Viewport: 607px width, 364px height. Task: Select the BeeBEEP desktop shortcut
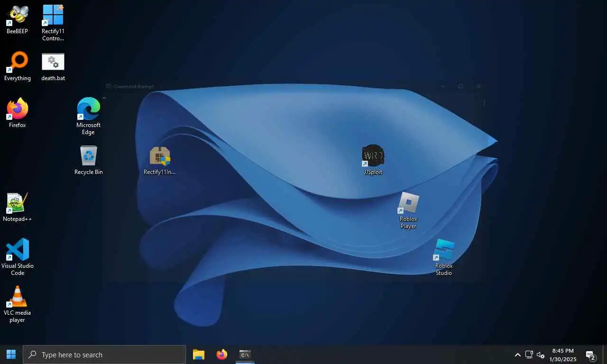[x=17, y=20]
